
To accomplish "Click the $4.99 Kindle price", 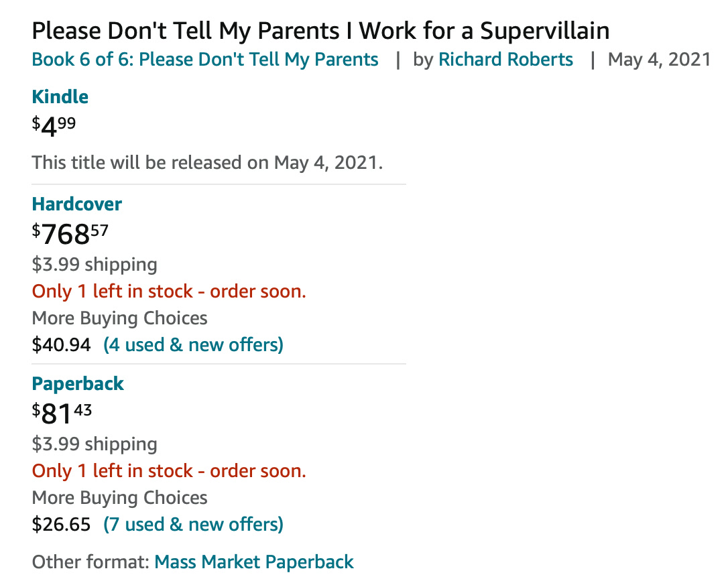I will click(x=54, y=126).
